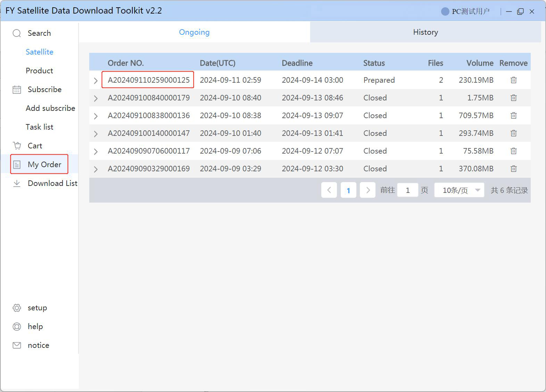This screenshot has height=392, width=546.
Task: Click the page number jump input field
Action: pos(407,190)
